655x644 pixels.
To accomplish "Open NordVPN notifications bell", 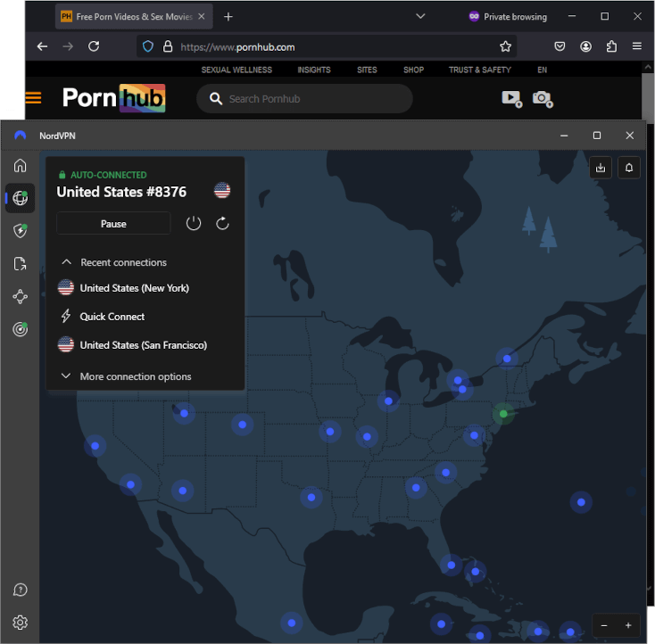I will click(629, 168).
